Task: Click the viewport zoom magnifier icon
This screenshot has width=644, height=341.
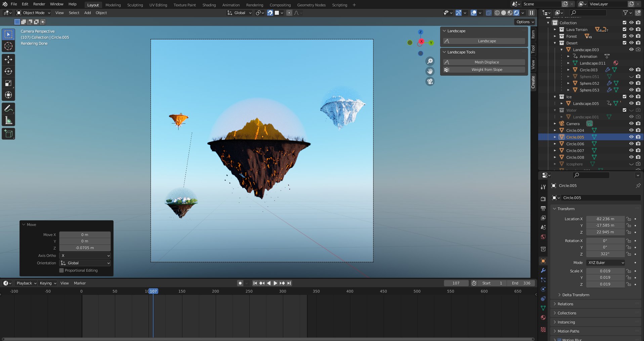Action: (x=430, y=61)
